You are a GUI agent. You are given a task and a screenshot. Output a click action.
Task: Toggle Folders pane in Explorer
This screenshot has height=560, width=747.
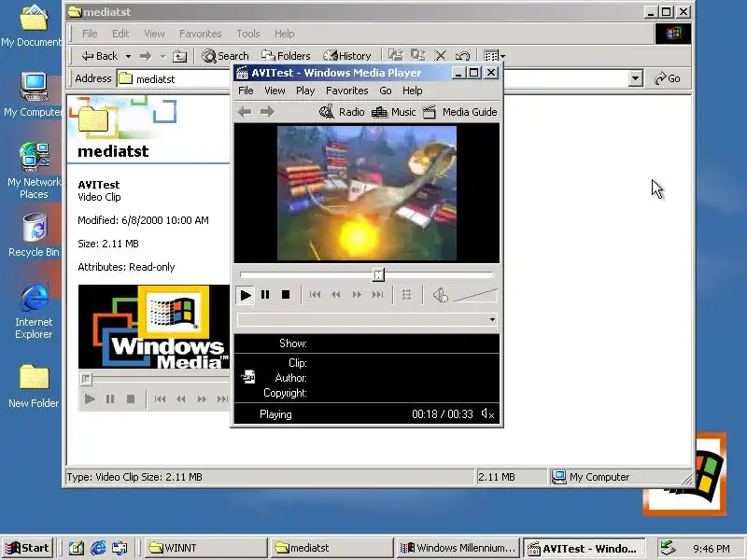(286, 56)
